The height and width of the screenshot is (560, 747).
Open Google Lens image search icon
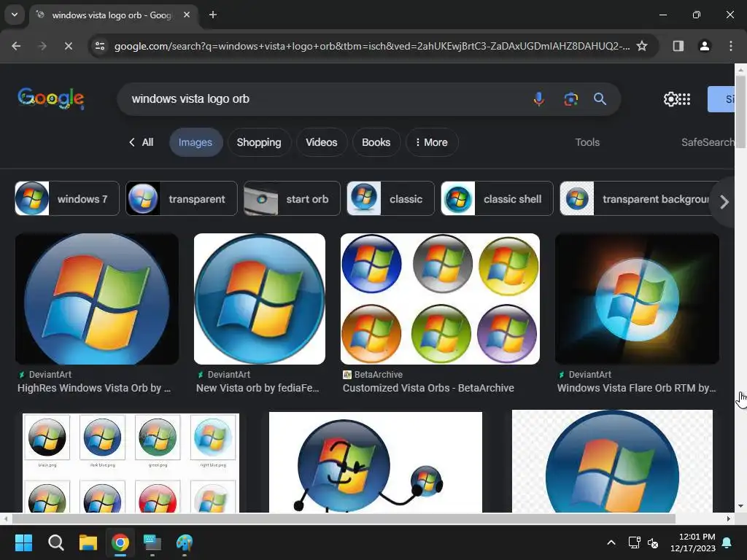click(570, 99)
